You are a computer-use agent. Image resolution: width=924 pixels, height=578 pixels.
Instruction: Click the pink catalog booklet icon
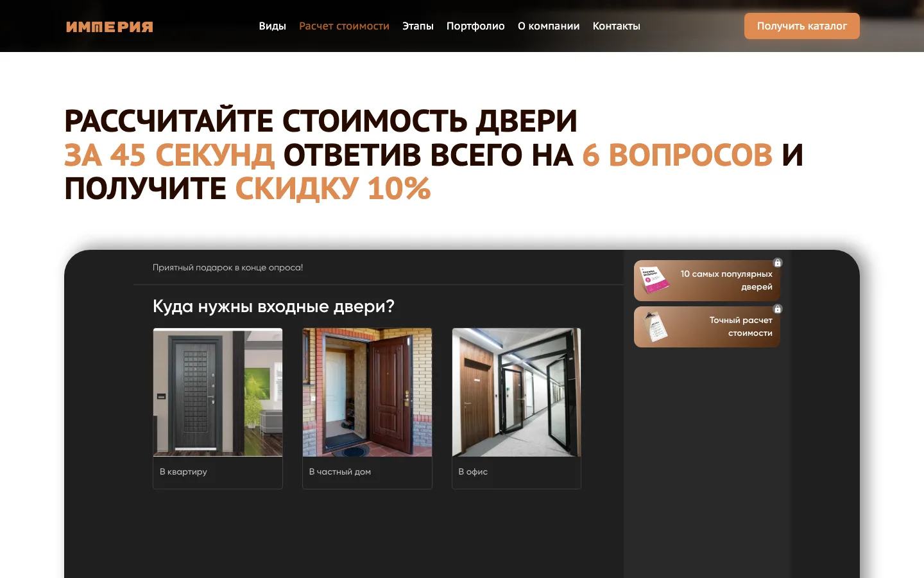coord(654,281)
